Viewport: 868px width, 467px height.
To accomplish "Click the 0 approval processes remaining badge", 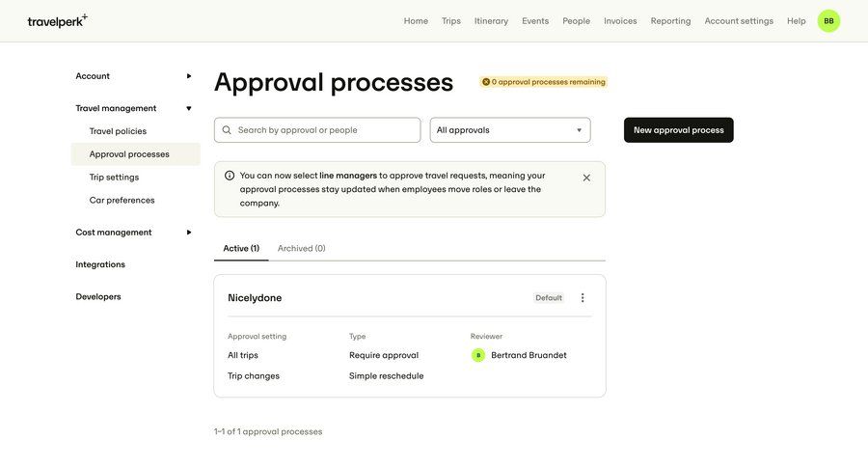I will point(544,82).
